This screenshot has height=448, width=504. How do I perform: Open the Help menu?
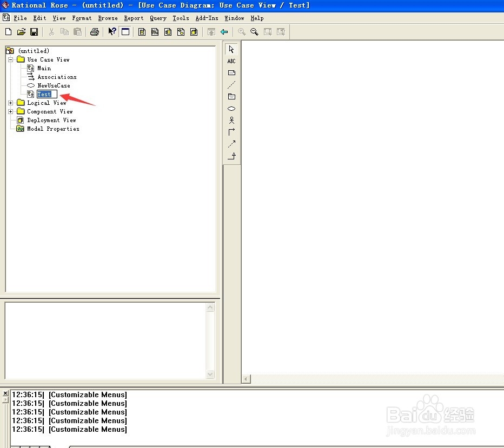pyautogui.click(x=257, y=18)
